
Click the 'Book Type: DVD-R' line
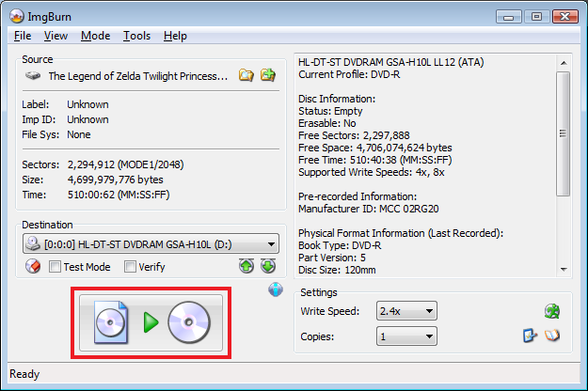coord(340,245)
